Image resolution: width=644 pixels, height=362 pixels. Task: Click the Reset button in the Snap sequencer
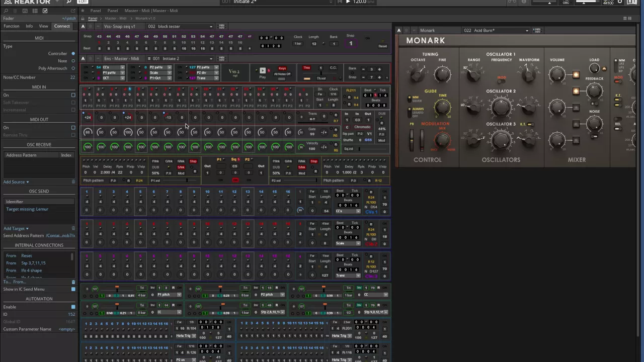point(383,46)
